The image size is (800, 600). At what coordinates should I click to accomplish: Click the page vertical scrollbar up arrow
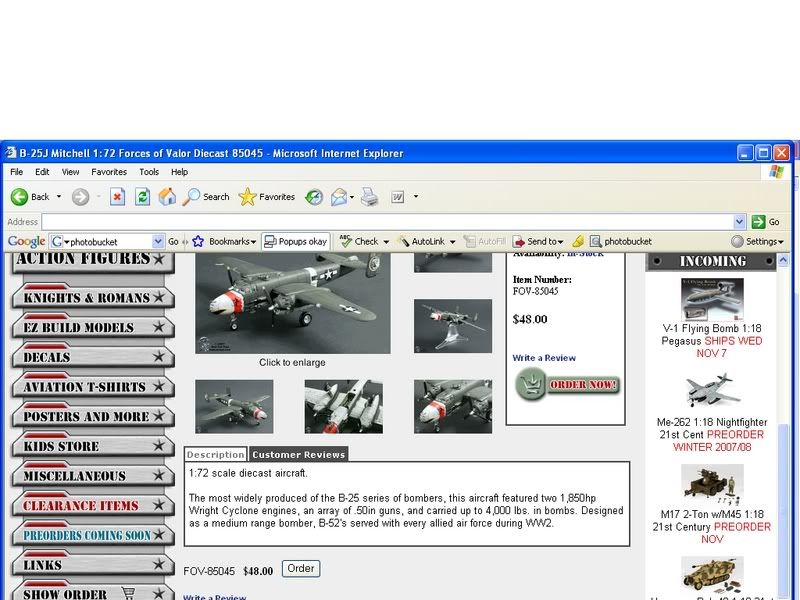pos(784,260)
